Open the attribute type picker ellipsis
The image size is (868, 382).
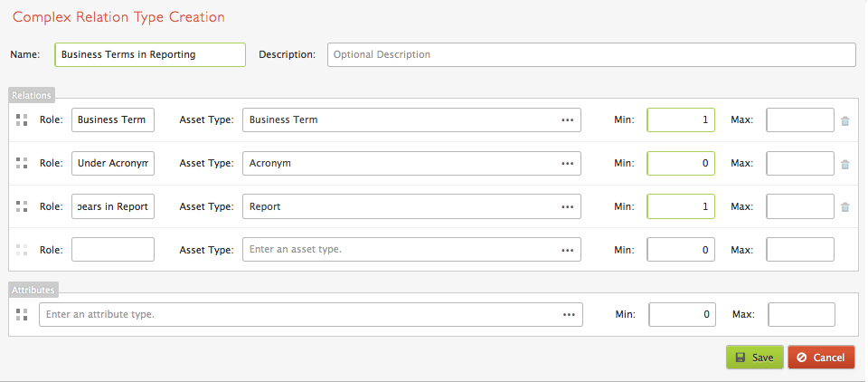click(569, 314)
